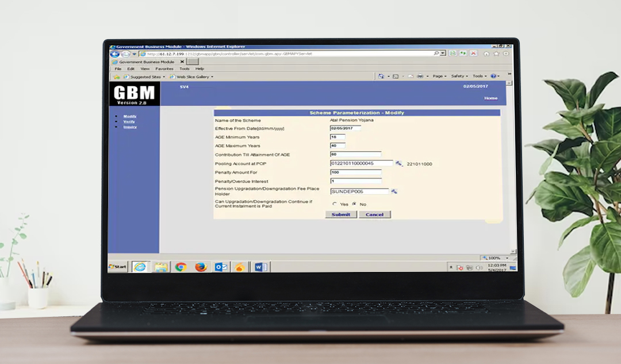Click the browser Home icon on the command bar
Screen dimensions: 621x364
(381, 76)
